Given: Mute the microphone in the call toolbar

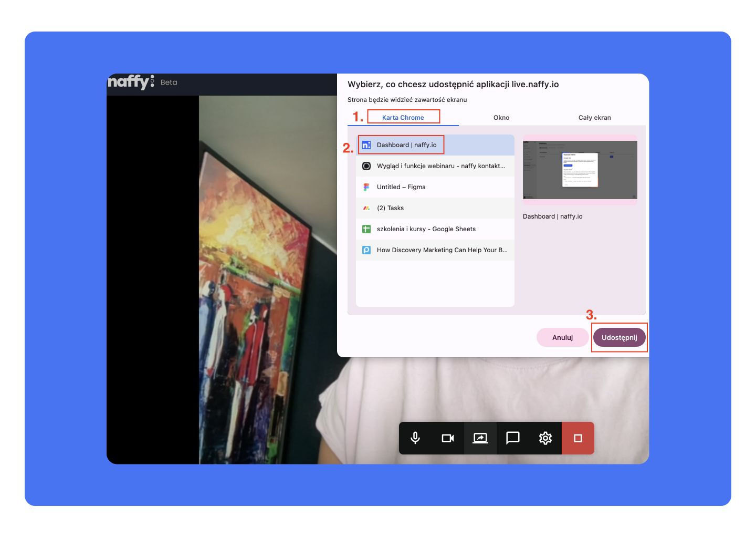Looking at the screenshot, I should pos(415,438).
